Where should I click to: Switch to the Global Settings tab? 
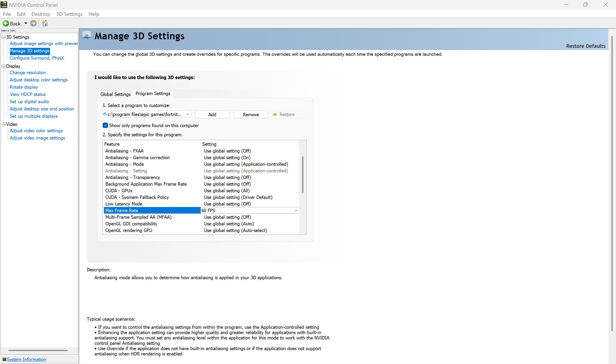tap(115, 94)
